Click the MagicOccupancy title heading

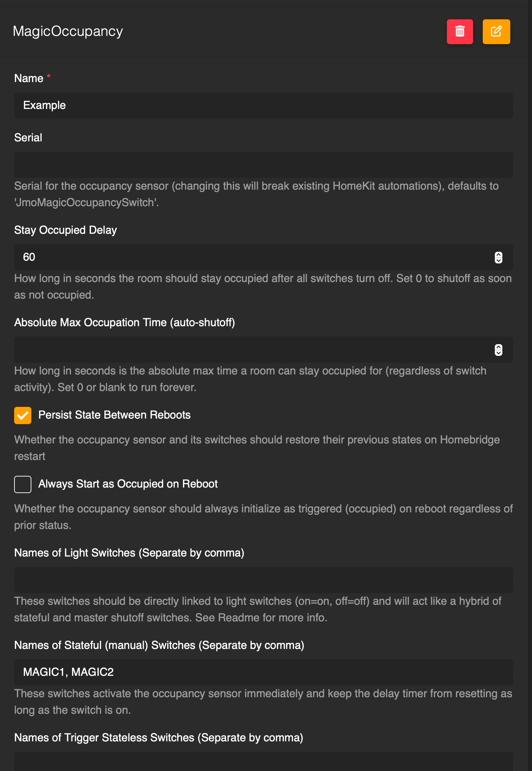68,31
